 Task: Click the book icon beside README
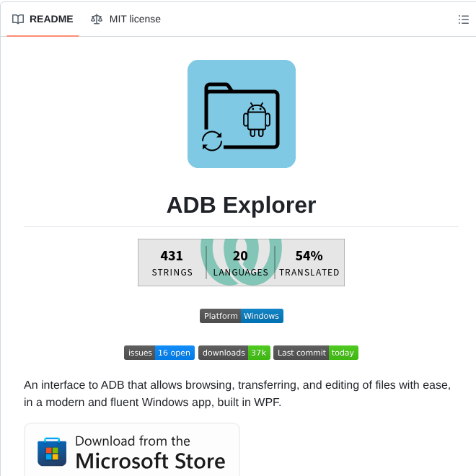point(18,19)
